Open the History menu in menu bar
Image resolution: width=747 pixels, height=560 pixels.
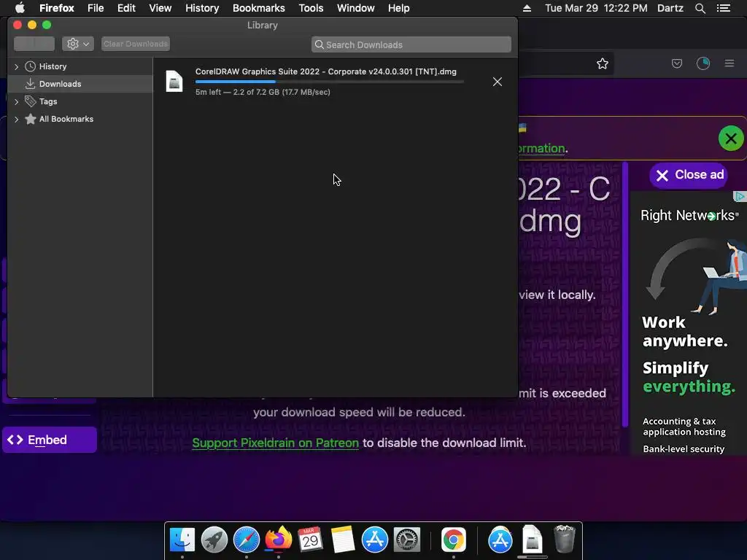pyautogui.click(x=202, y=8)
